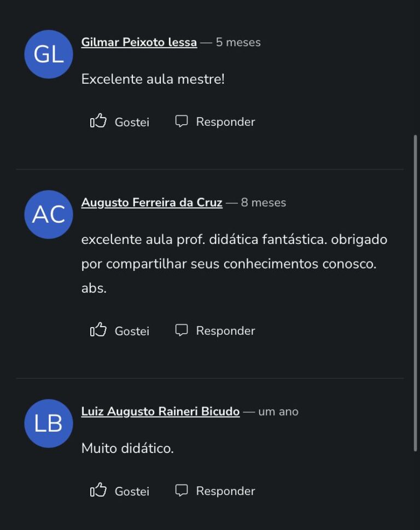The height and width of the screenshot is (530, 420).
Task: Like Augusto Ferreira da Cruz's comment via thumbs-up
Action: 98,330
